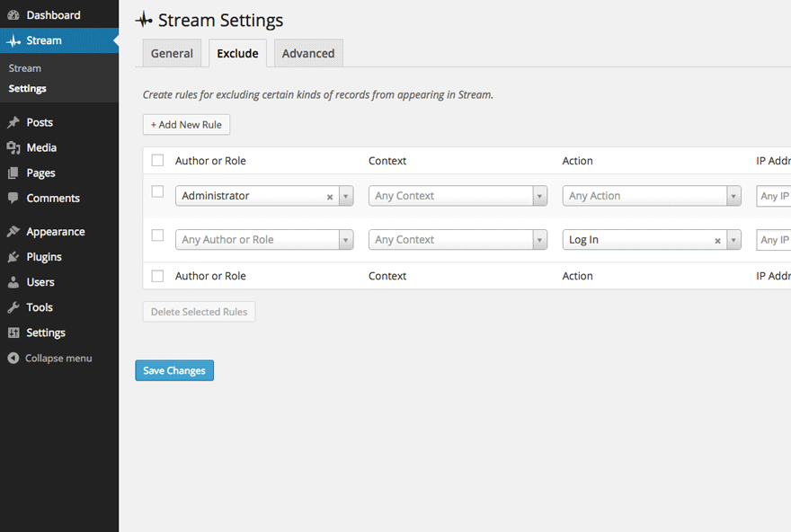Open the Administrator author dropdown arrow
Image resolution: width=791 pixels, height=532 pixels.
(345, 196)
